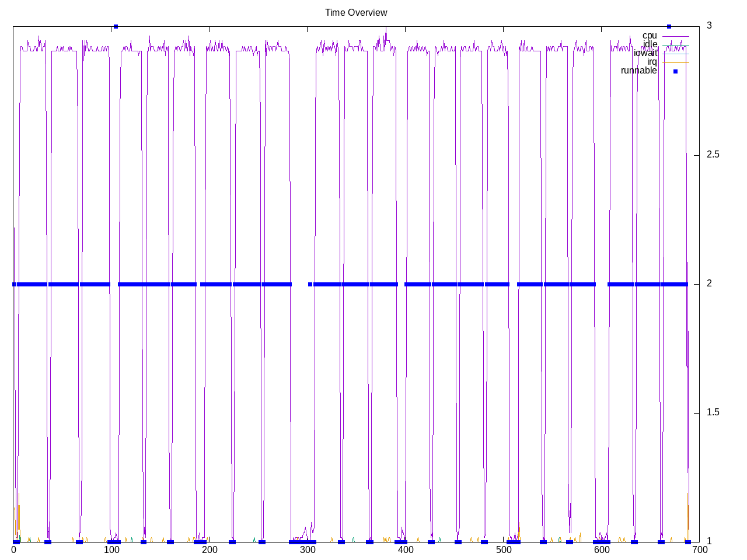Screen dimensions: 747x560
Task: Select the purple cpu line sample in legend
Action: tap(676, 36)
